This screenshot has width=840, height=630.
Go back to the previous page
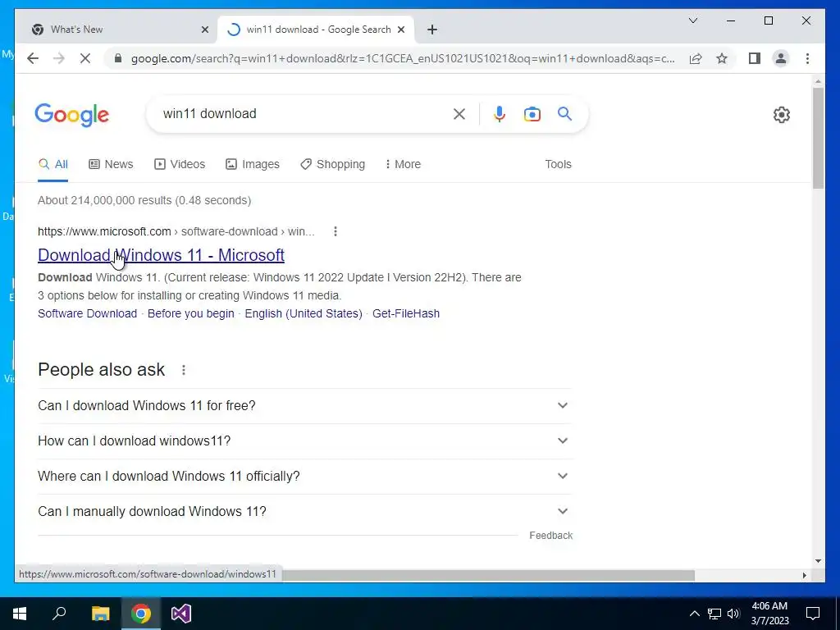pos(33,58)
